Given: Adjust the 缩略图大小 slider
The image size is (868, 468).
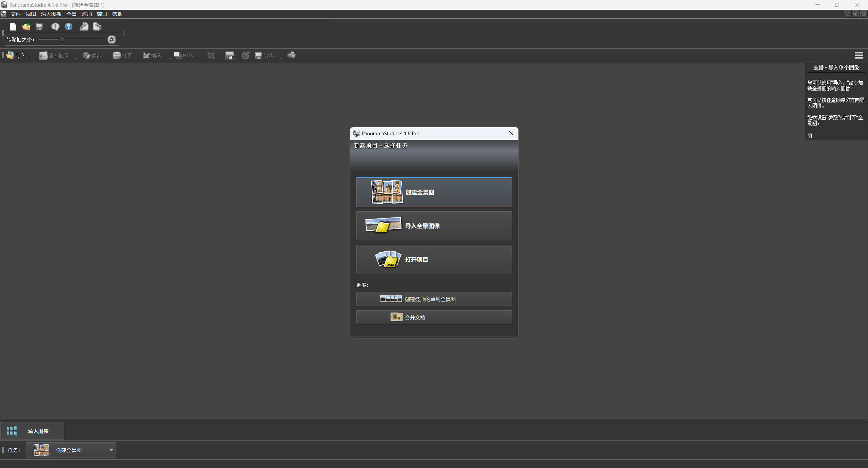Looking at the screenshot, I should 61,39.
